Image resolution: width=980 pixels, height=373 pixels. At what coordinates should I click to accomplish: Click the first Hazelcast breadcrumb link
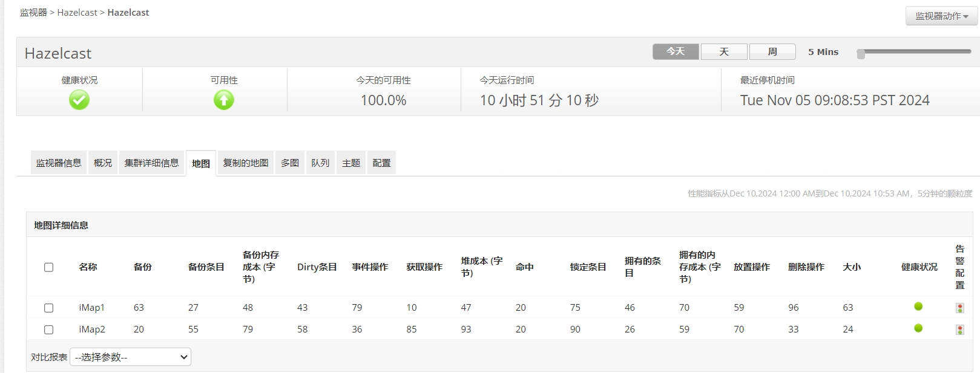click(x=77, y=12)
